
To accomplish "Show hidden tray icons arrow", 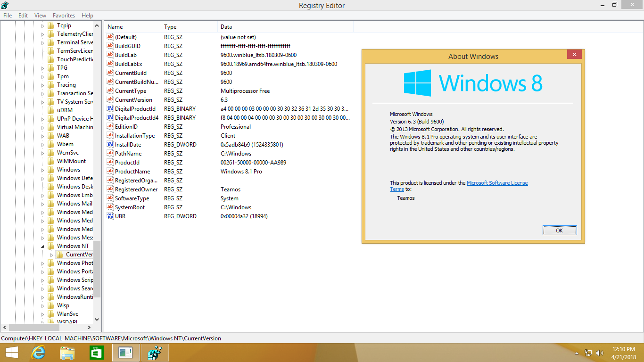I will [577, 353].
